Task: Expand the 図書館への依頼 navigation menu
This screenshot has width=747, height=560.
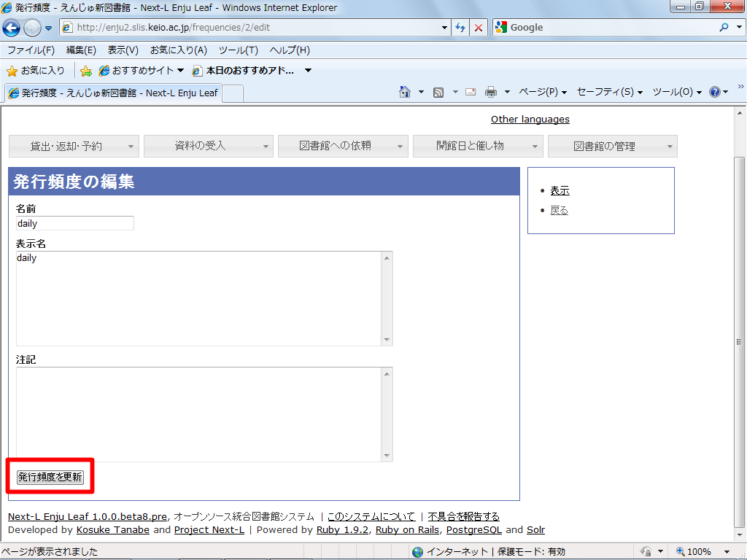Action: click(343, 146)
